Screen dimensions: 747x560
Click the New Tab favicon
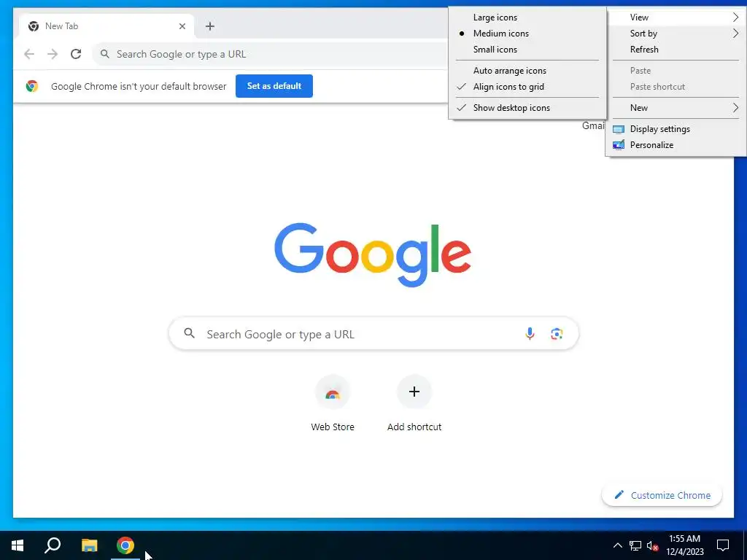[x=34, y=26]
